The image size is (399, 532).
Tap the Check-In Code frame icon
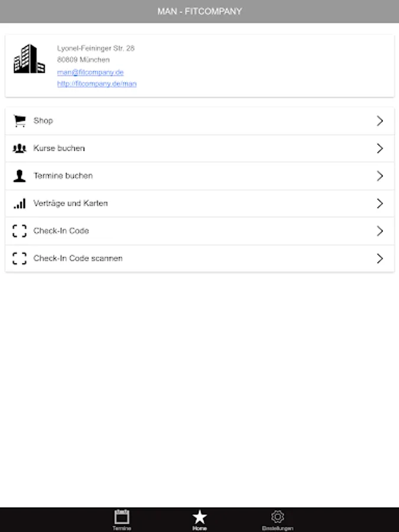point(20,231)
